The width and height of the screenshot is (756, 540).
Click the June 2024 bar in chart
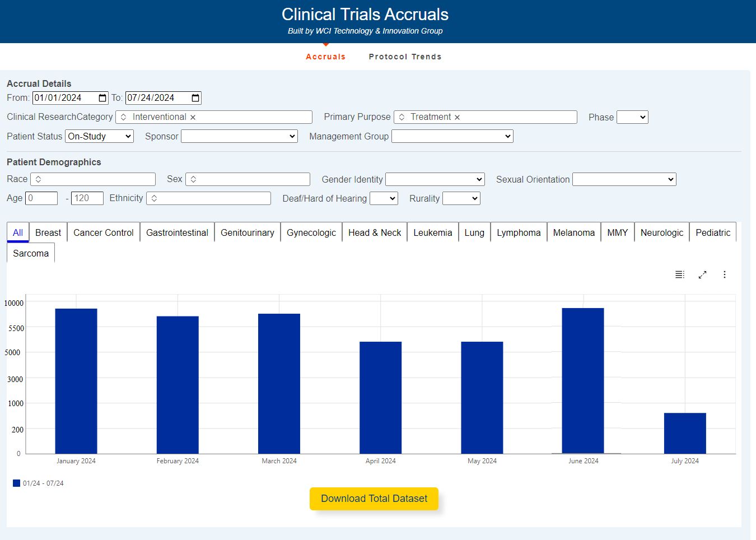[x=583, y=381]
